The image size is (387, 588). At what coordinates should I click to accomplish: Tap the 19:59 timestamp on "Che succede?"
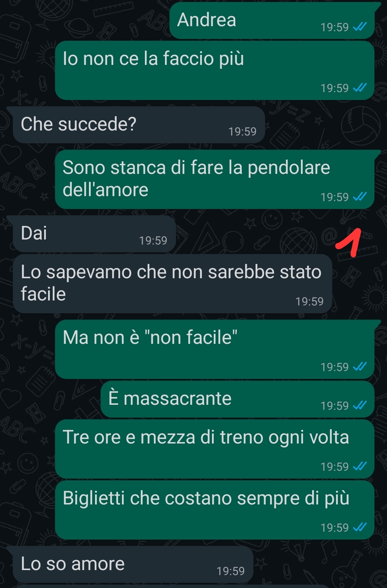pyautogui.click(x=242, y=132)
